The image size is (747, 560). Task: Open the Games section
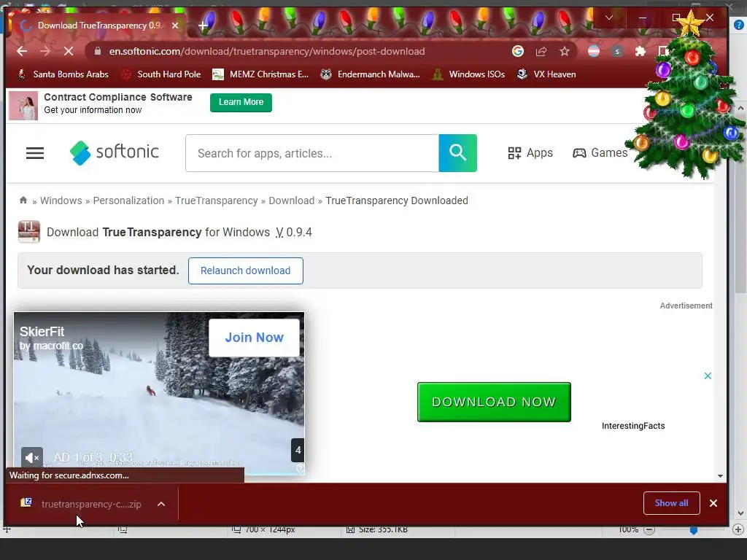click(600, 153)
